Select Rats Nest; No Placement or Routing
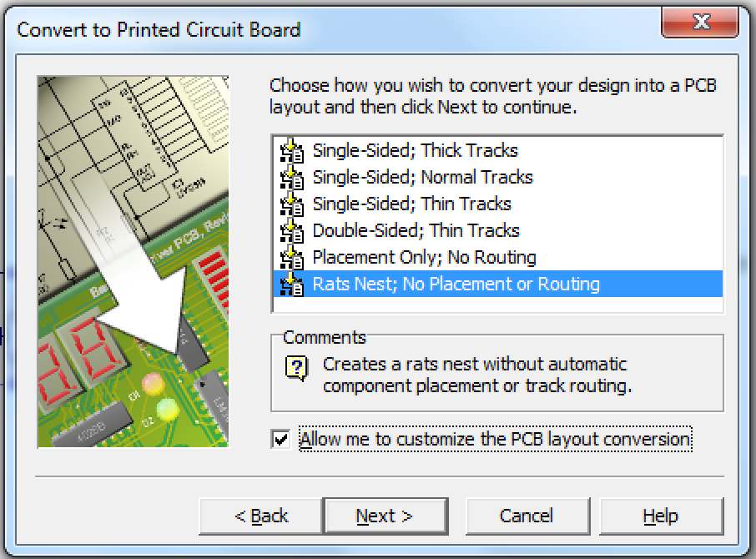This screenshot has width=756, height=559. tap(498, 284)
